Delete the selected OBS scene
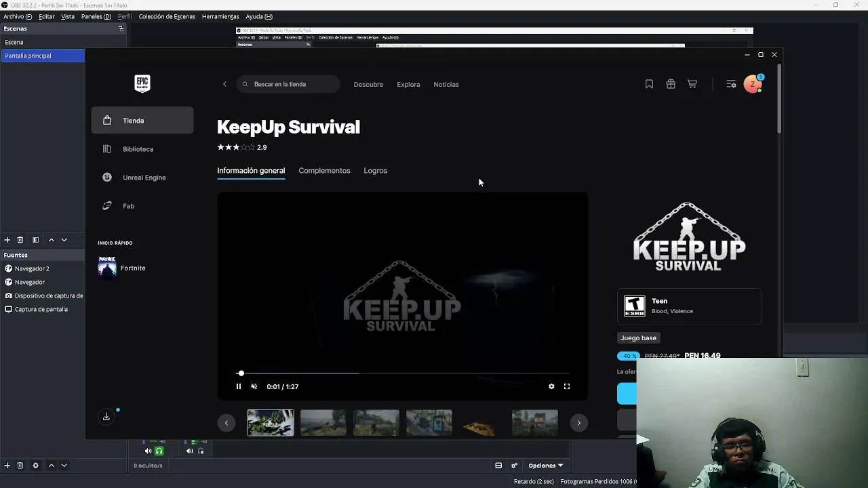Viewport: 868px width, 488px height. [20, 240]
